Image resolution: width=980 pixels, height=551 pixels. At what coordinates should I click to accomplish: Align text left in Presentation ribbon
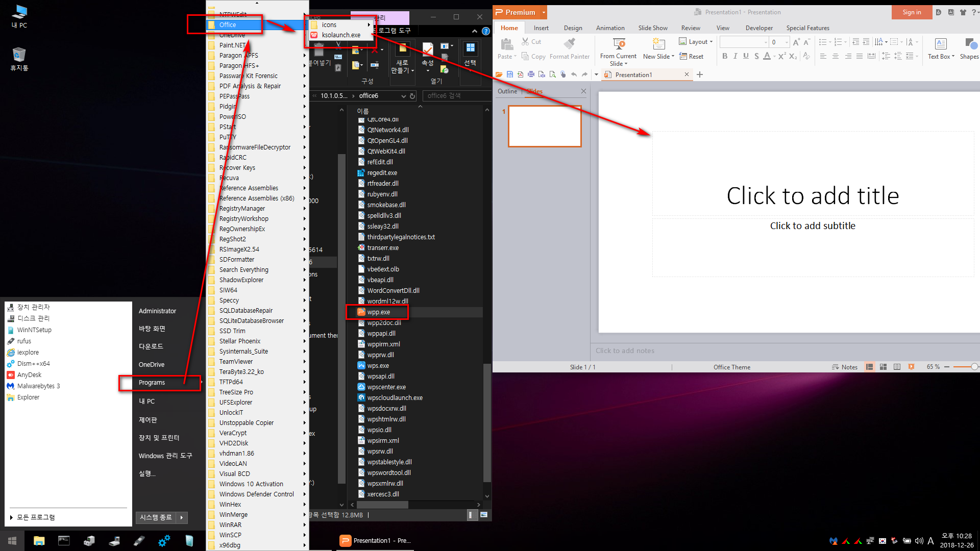(823, 57)
